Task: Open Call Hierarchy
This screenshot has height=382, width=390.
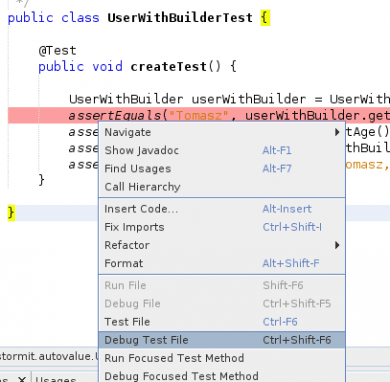Action: pyautogui.click(x=222, y=187)
